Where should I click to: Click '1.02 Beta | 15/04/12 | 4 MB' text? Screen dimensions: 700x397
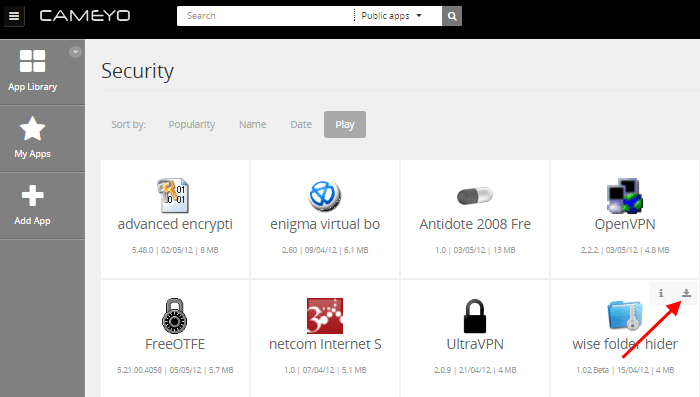(x=625, y=370)
